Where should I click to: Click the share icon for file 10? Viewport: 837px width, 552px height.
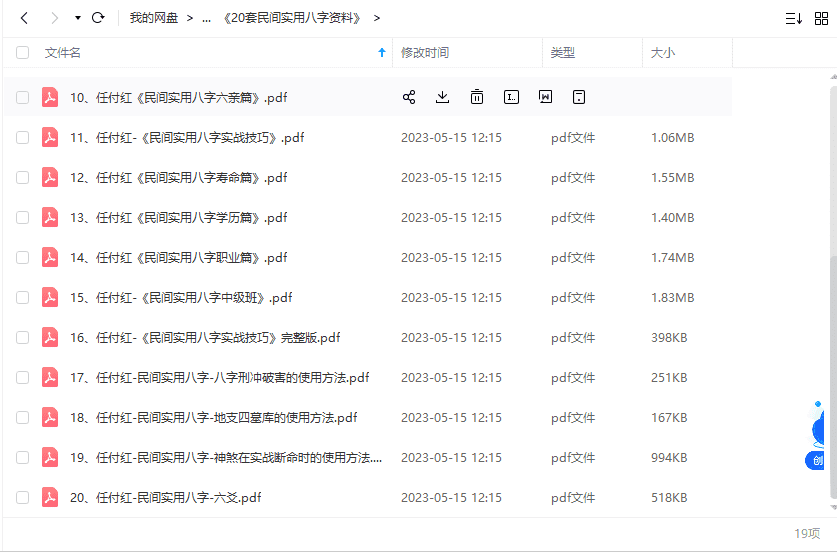(409, 97)
